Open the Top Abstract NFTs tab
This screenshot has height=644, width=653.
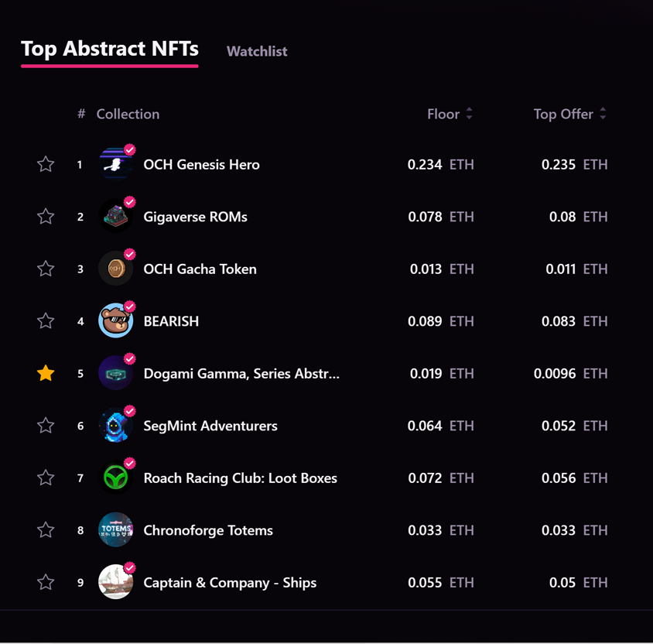click(x=110, y=50)
